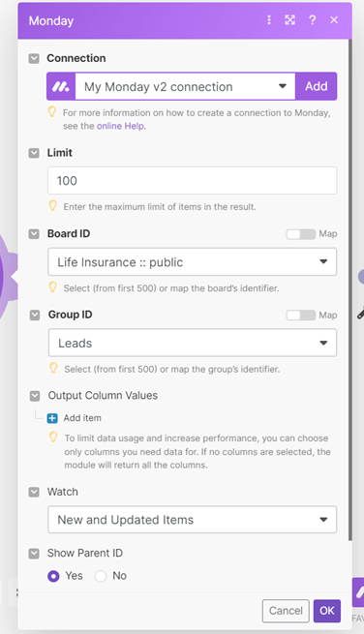Open the question mark help icon
The width and height of the screenshot is (364, 634).
313,19
